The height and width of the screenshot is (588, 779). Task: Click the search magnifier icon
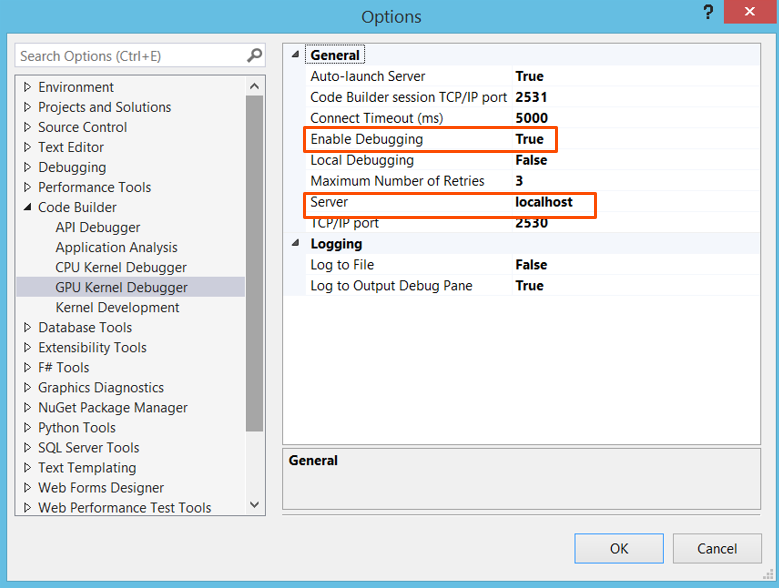click(x=255, y=56)
